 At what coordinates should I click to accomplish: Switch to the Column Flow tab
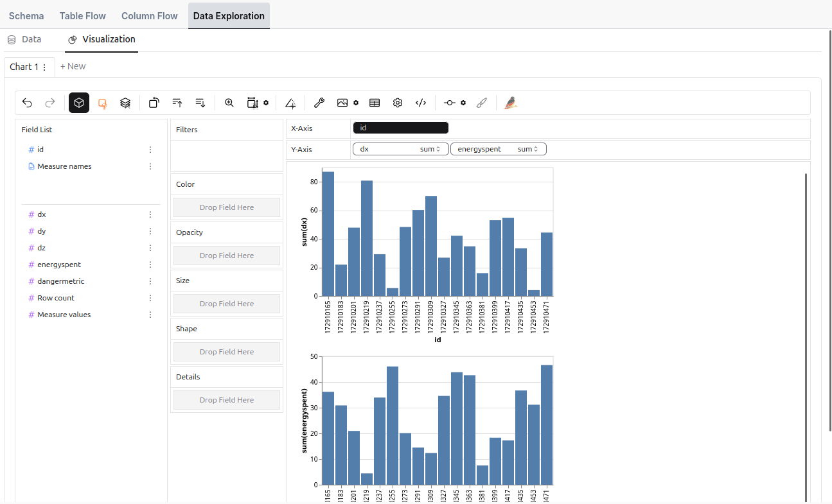(x=149, y=16)
